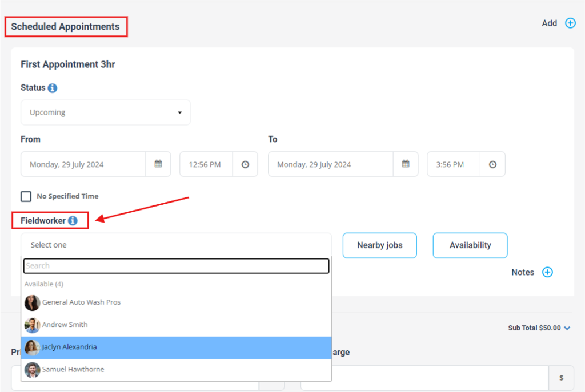Viewport: 585px width, 392px height.
Task: Click the Add label link
Action: (549, 23)
